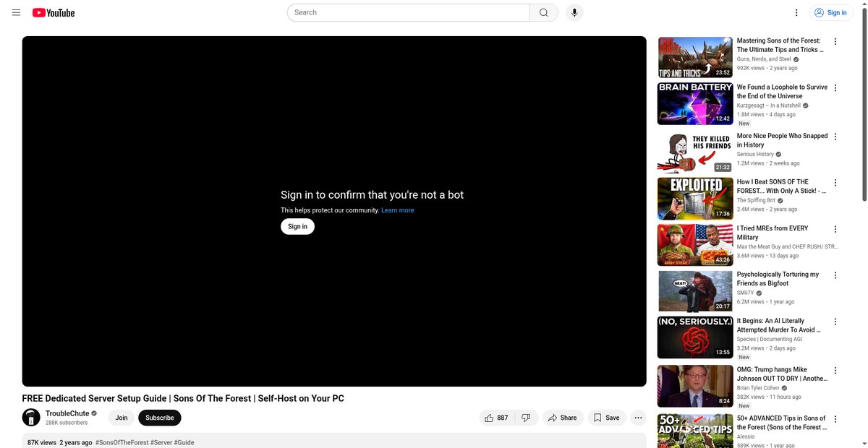Image resolution: width=868 pixels, height=448 pixels.
Task: Open options for Mastering Sons of the Forest video
Action: click(835, 41)
